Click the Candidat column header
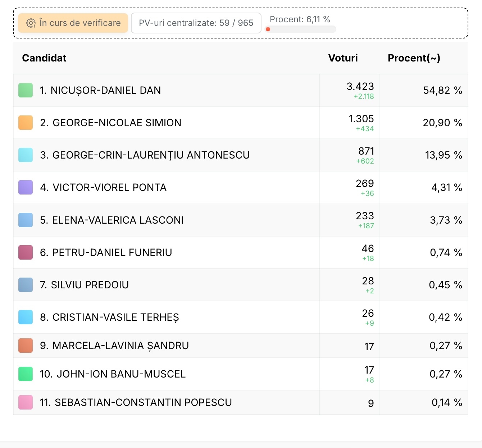This screenshot has height=448, width=482. [x=44, y=58]
